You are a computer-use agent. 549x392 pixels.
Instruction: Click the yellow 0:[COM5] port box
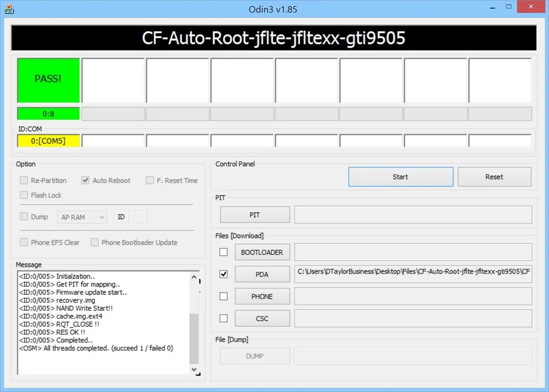click(x=48, y=141)
